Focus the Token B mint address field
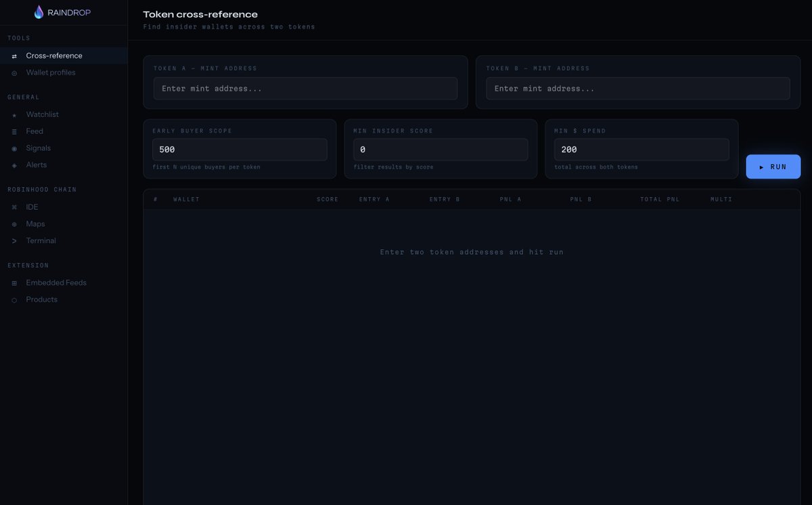 (638, 89)
